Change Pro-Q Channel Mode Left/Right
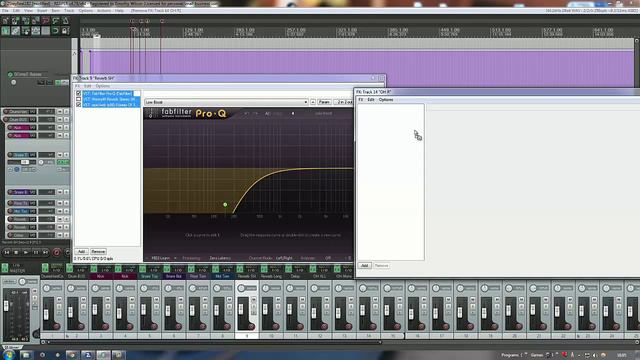 (x=284, y=258)
